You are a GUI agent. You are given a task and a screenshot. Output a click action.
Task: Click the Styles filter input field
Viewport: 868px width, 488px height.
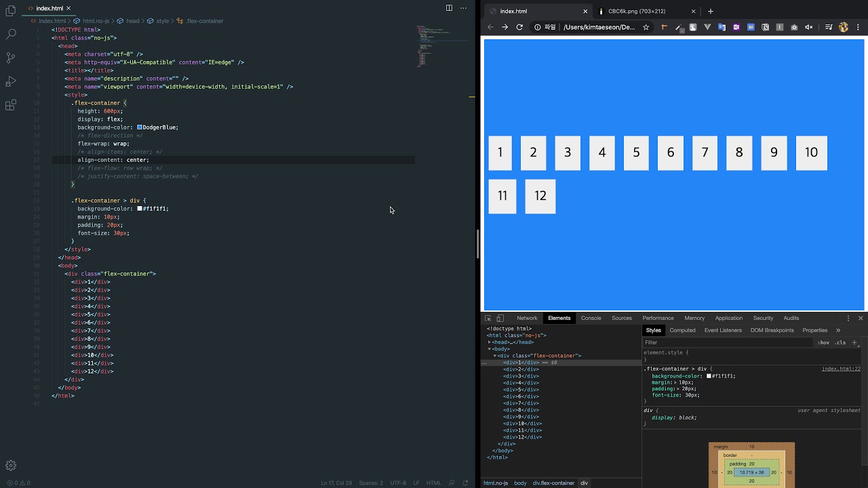728,343
